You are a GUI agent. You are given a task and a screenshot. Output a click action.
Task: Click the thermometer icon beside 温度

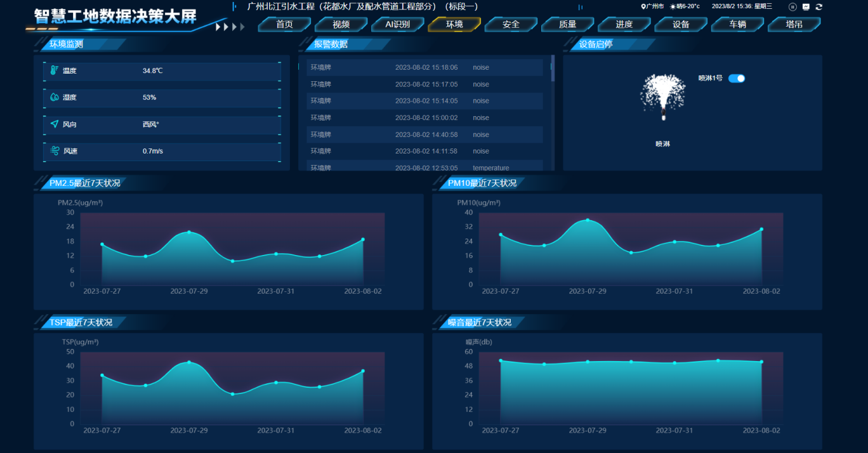pyautogui.click(x=55, y=70)
